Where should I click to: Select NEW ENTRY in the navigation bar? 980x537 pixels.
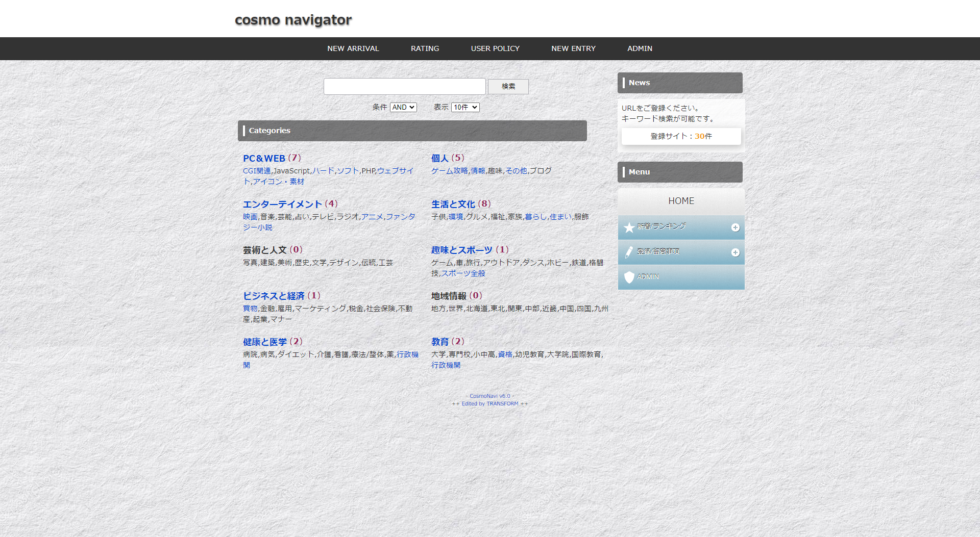(573, 48)
